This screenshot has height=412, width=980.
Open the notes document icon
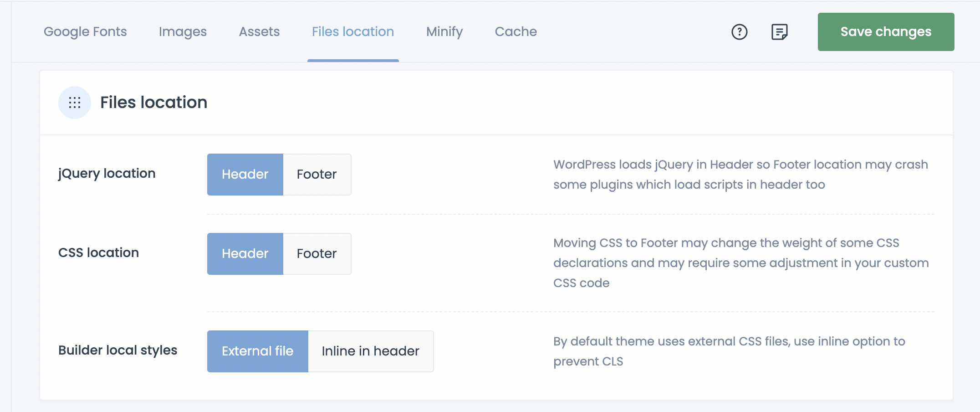coord(779,32)
